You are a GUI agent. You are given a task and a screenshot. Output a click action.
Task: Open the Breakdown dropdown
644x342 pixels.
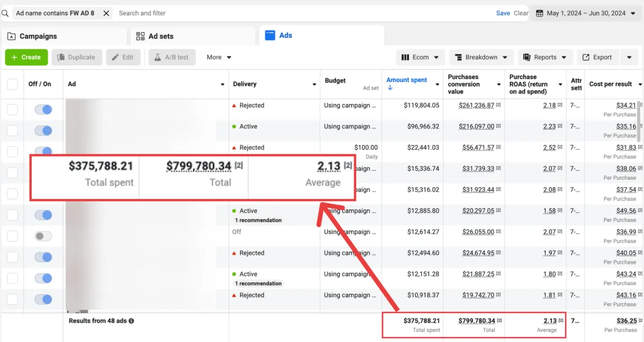point(481,57)
